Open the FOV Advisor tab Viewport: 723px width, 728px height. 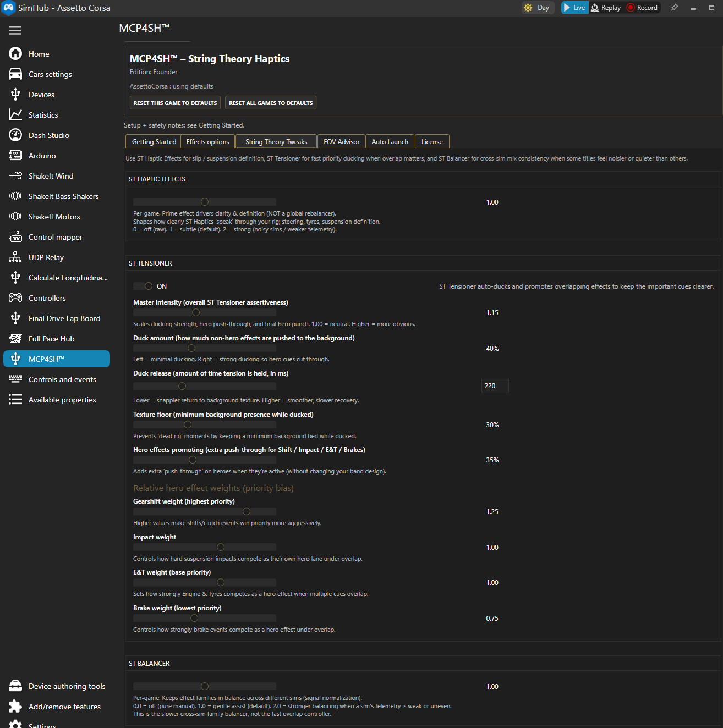click(341, 142)
